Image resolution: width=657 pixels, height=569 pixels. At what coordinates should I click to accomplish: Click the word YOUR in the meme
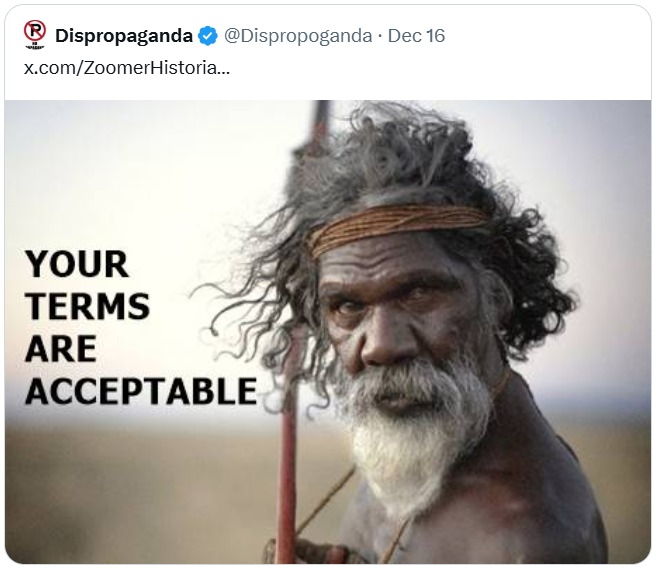pos(77,264)
